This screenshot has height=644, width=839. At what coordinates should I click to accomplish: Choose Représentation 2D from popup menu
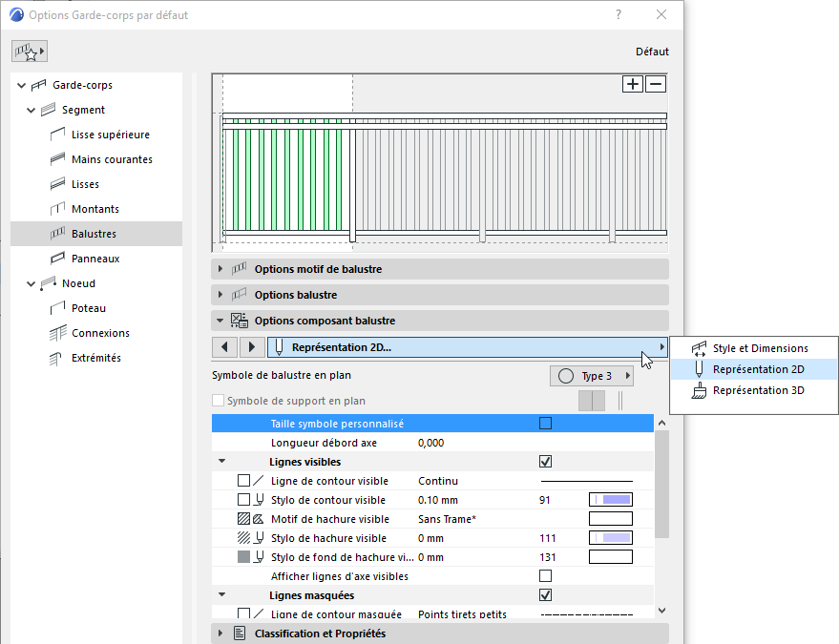click(x=754, y=369)
